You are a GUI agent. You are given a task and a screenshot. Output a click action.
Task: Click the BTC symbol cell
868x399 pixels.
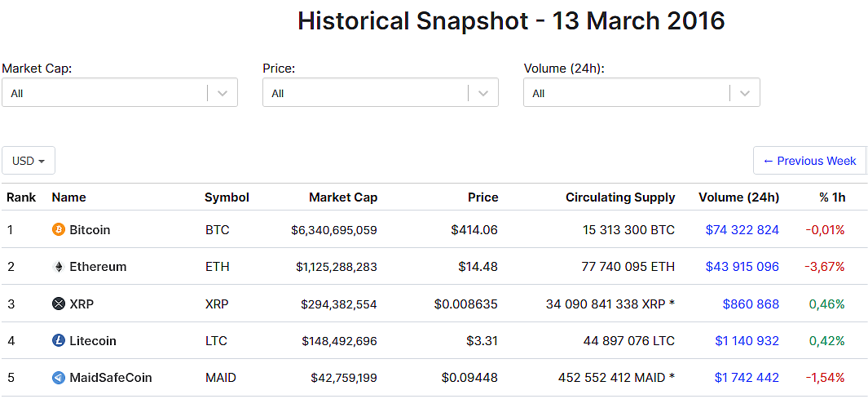217,229
